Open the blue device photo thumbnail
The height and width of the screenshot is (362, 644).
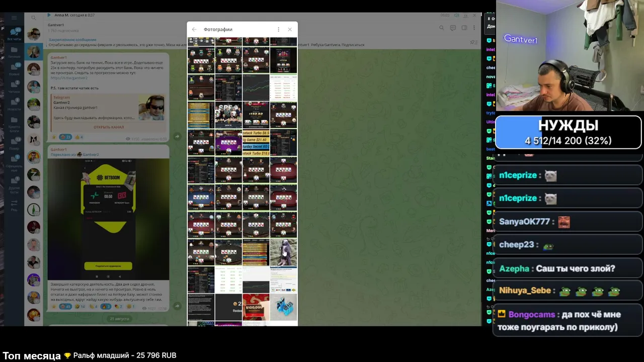[283, 307]
